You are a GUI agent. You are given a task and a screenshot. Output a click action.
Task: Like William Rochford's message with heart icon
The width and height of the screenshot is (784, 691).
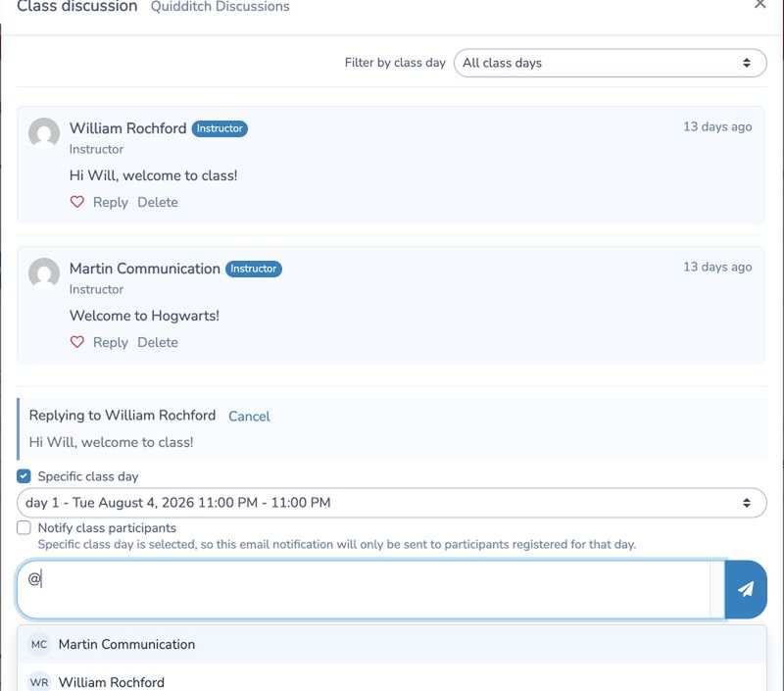77,202
